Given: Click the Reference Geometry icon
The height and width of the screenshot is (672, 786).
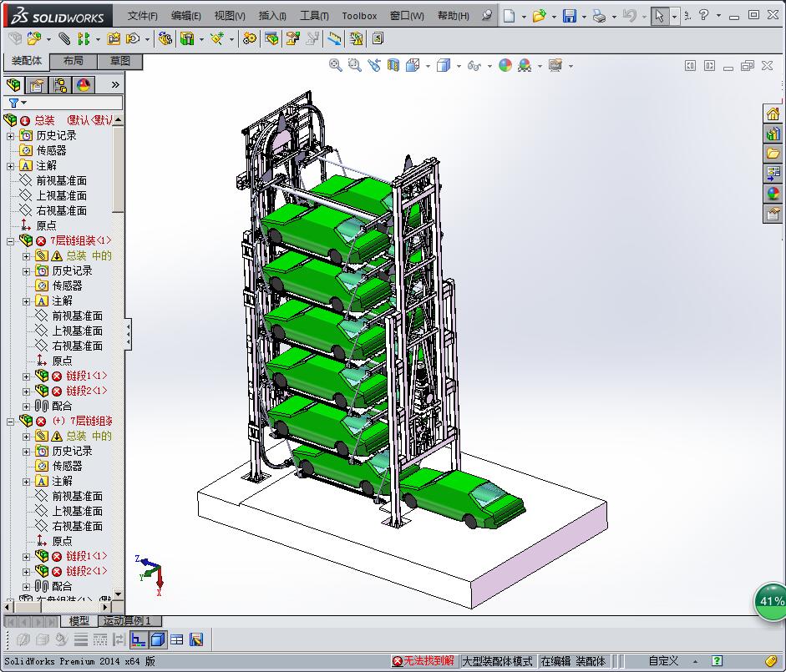Looking at the screenshot, I should tap(217, 38).
